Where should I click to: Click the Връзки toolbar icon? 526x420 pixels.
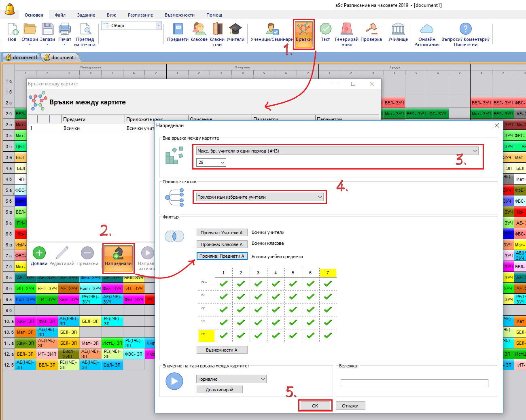[303, 33]
